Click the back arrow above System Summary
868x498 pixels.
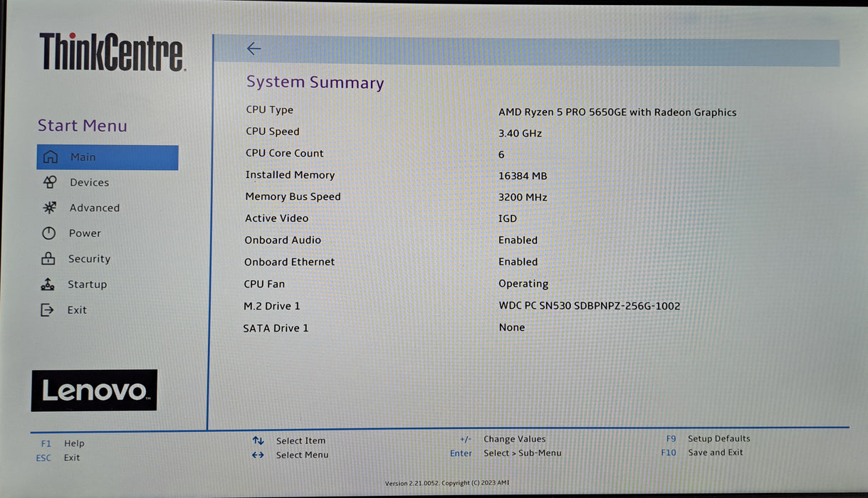(253, 48)
